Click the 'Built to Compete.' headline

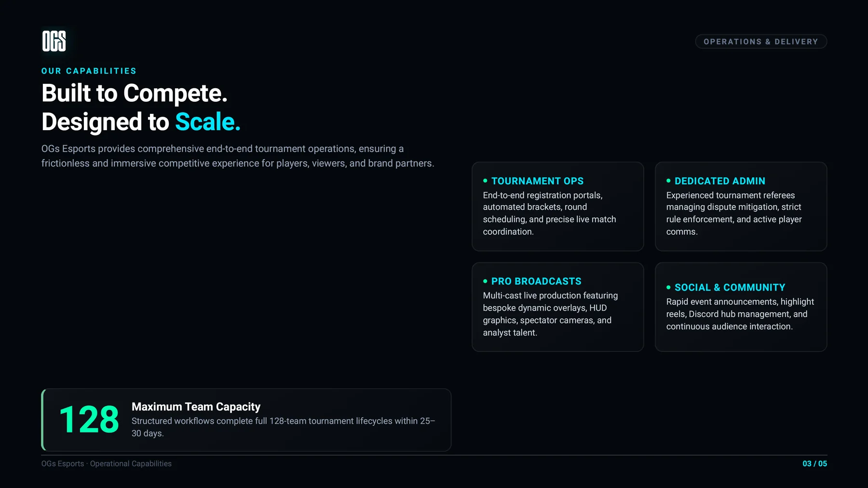[135, 93]
